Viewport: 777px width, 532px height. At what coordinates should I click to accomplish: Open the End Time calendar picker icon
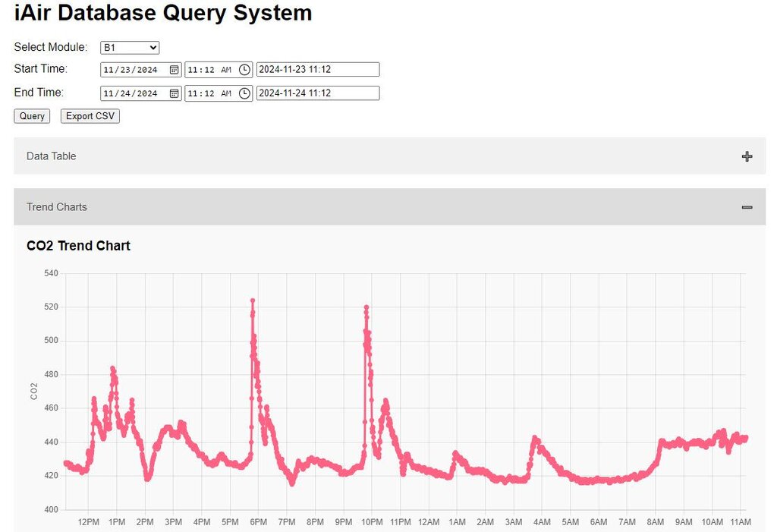174,93
